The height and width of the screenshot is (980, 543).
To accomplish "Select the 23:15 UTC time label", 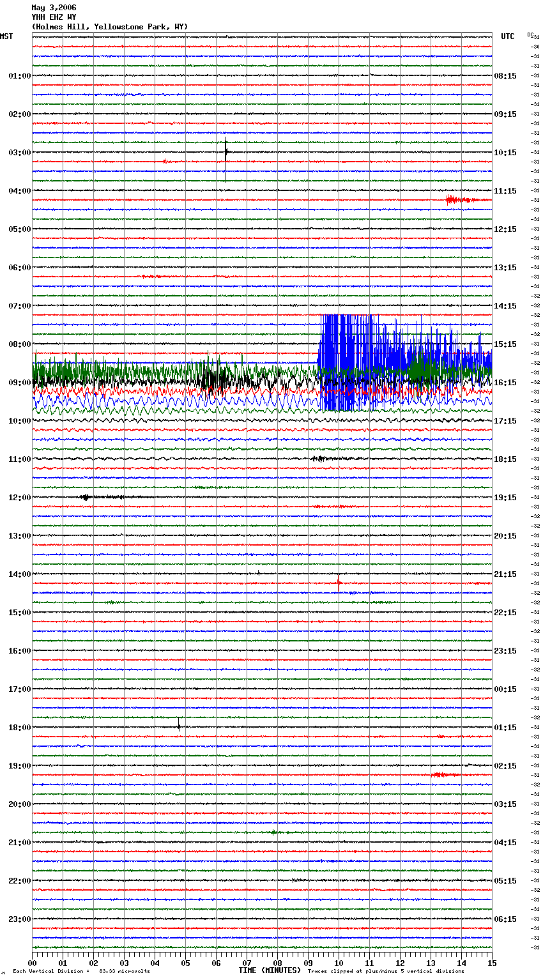I will 505,651.
